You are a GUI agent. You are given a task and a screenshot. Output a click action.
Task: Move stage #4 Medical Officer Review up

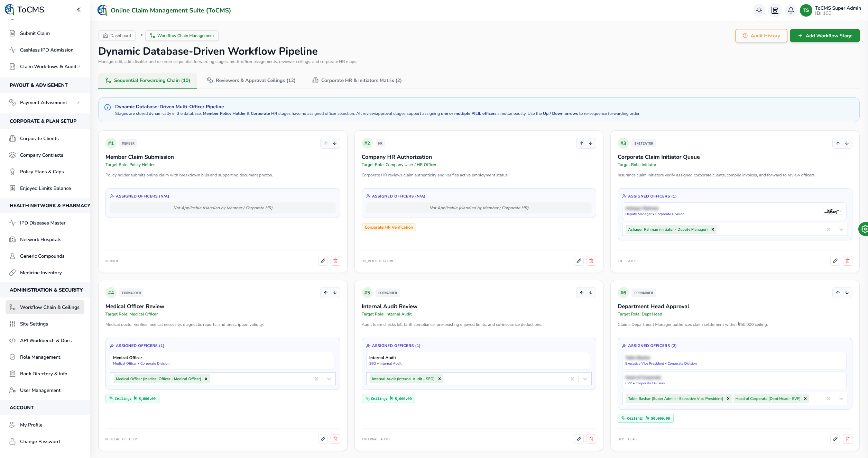tap(326, 293)
